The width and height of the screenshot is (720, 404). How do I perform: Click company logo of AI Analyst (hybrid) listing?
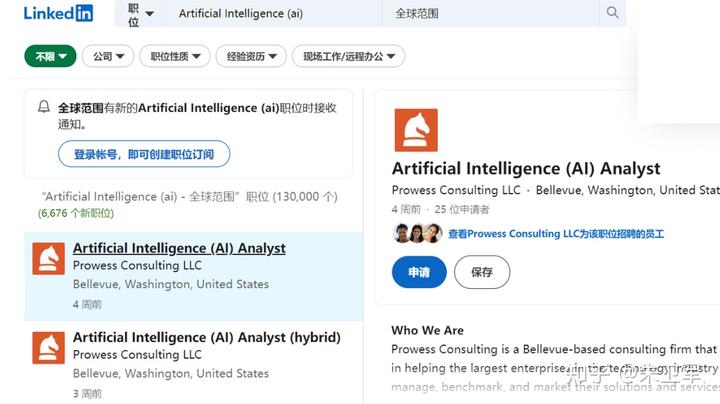tap(48, 348)
